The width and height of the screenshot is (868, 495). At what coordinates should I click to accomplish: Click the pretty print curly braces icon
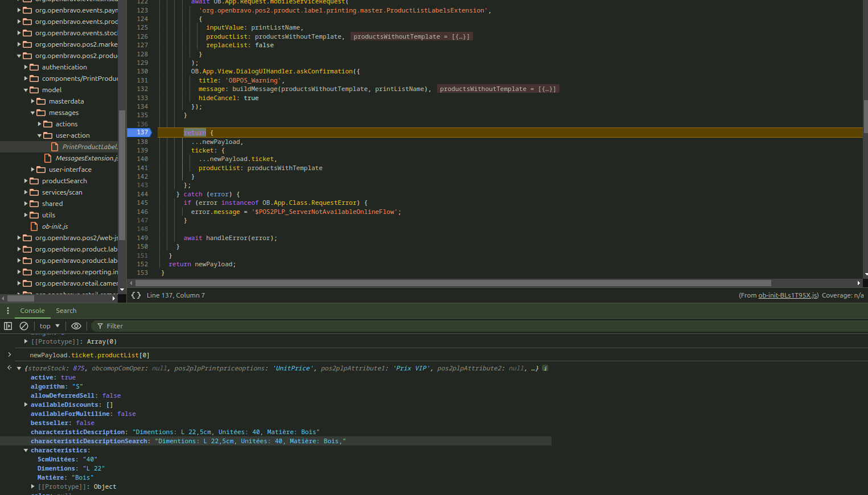click(136, 295)
